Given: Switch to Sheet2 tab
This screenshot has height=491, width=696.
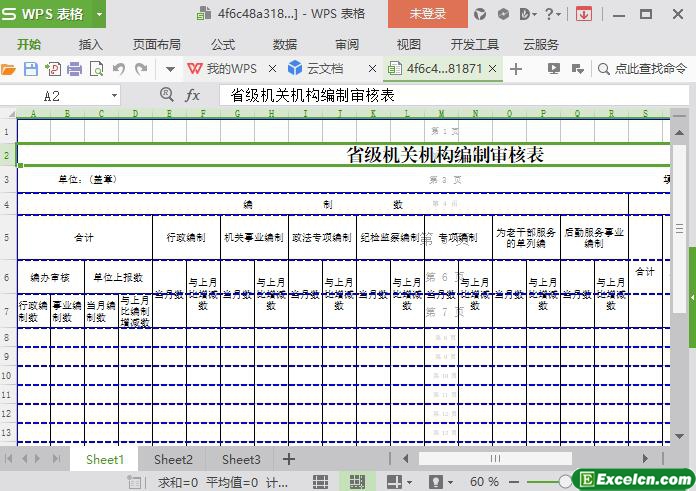Looking at the screenshot, I should point(173,459).
